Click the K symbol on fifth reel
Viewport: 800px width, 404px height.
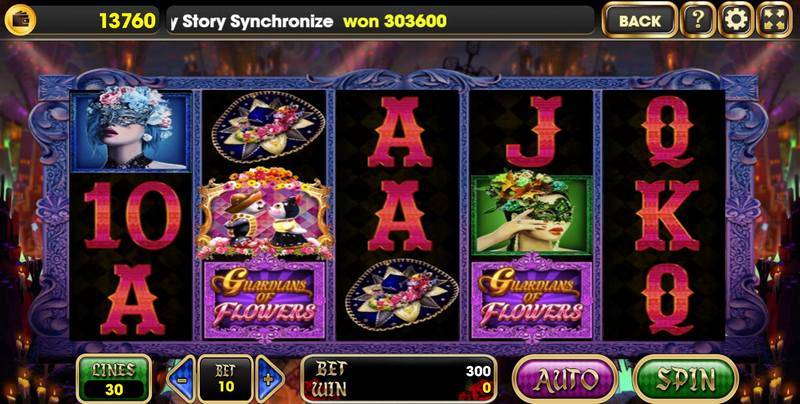(x=667, y=216)
